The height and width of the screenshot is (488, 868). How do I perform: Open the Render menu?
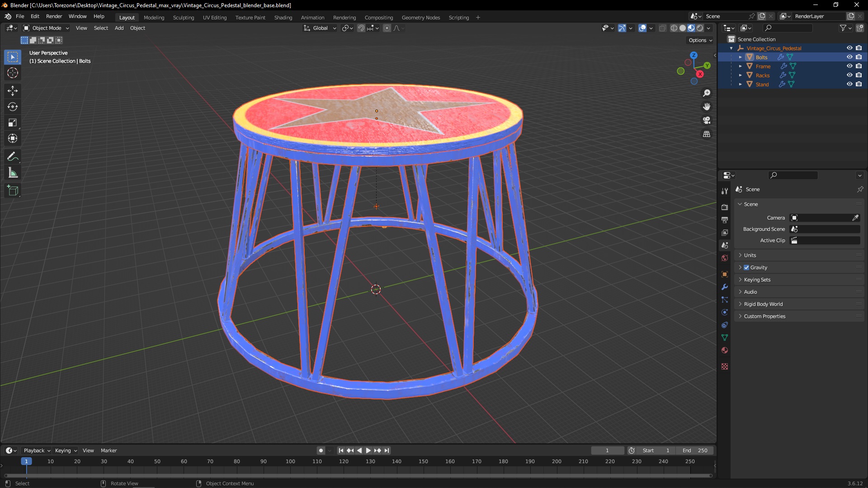pyautogui.click(x=54, y=16)
